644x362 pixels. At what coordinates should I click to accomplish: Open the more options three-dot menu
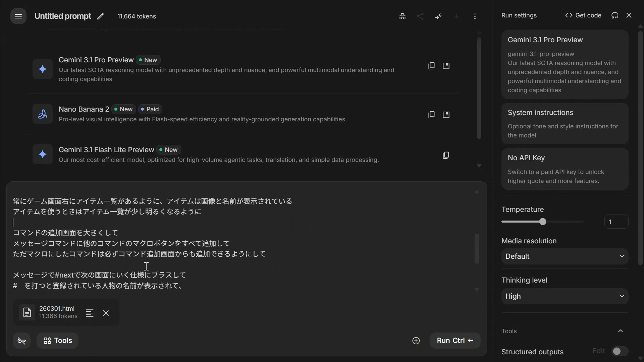[x=475, y=16]
